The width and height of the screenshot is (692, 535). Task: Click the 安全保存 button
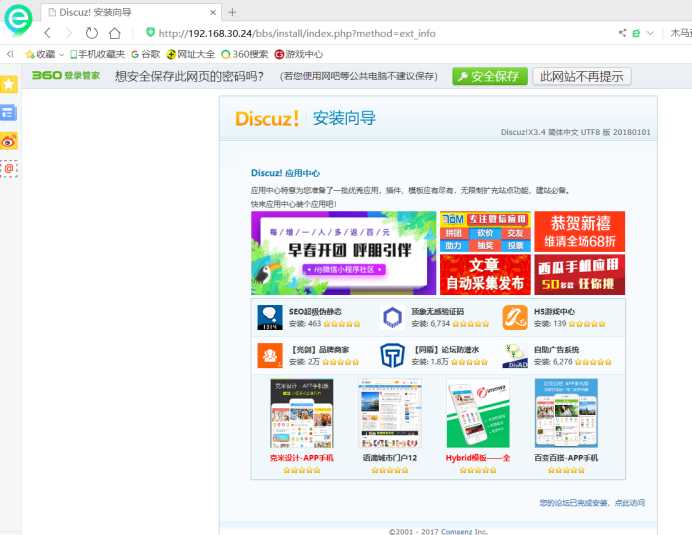click(x=490, y=76)
